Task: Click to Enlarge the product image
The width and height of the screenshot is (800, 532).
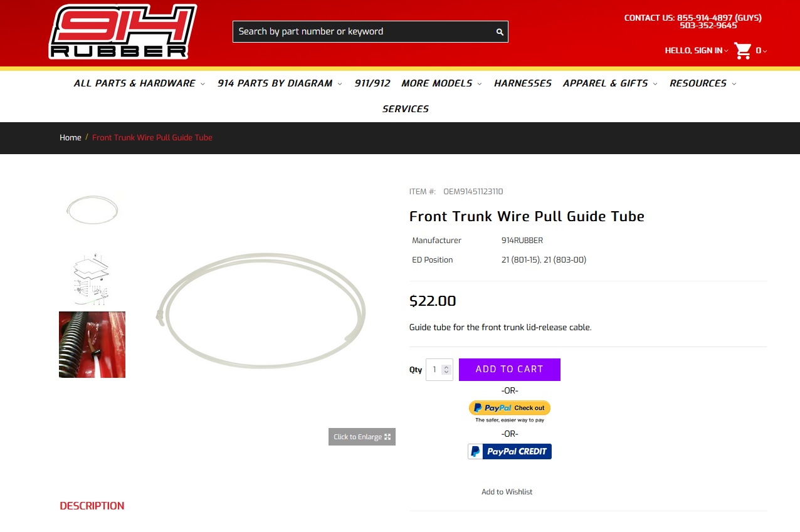Action: 362,437
